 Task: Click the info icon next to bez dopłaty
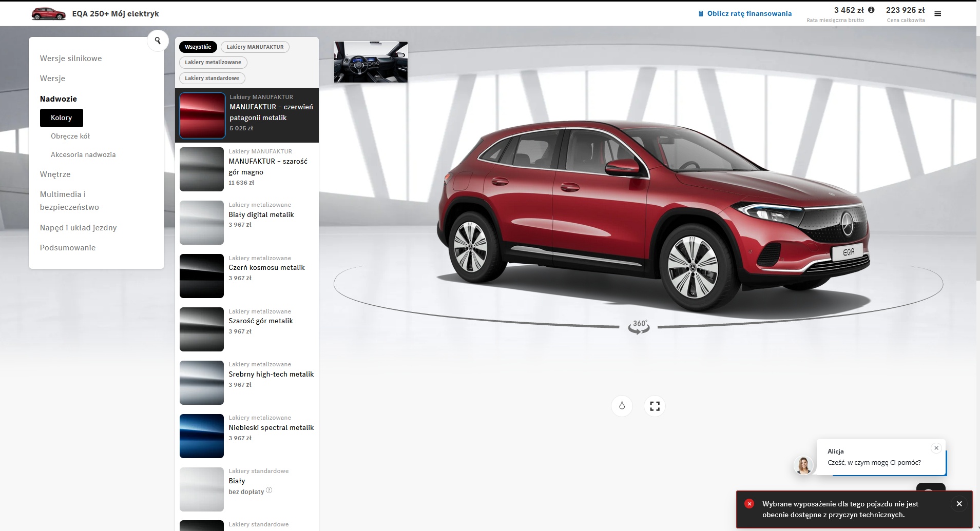[269, 490]
